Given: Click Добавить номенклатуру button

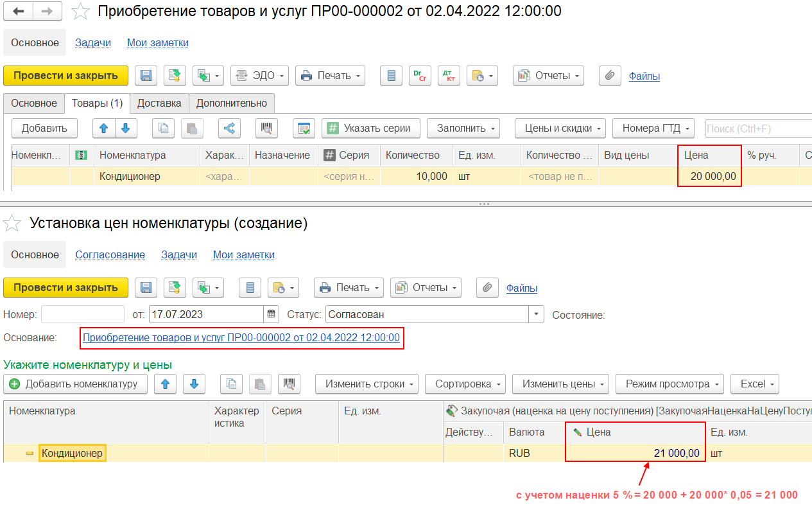Looking at the screenshot, I should tap(75, 384).
